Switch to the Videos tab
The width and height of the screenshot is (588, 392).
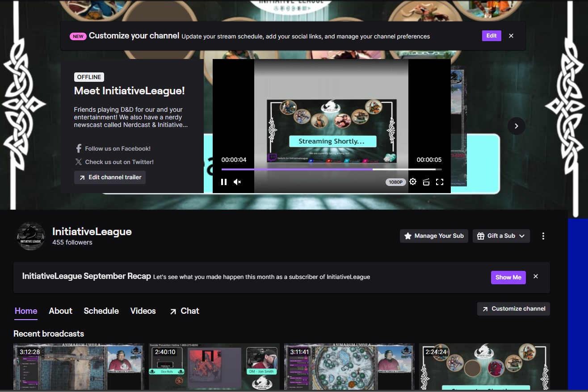[143, 311]
